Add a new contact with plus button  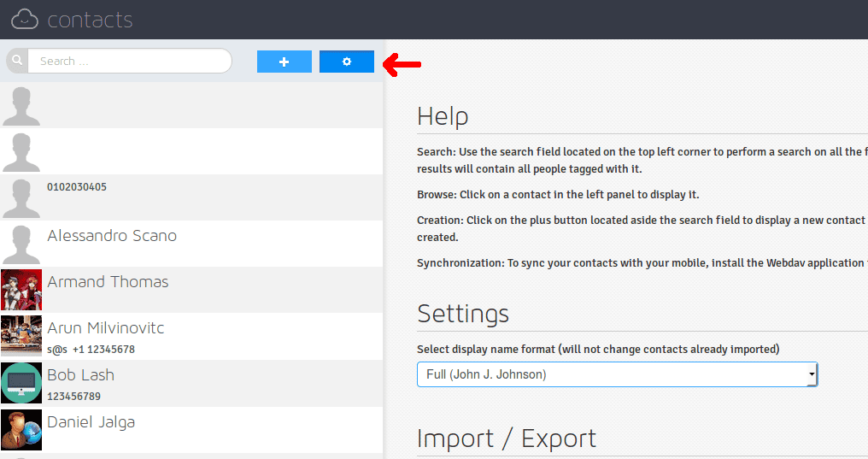284,62
